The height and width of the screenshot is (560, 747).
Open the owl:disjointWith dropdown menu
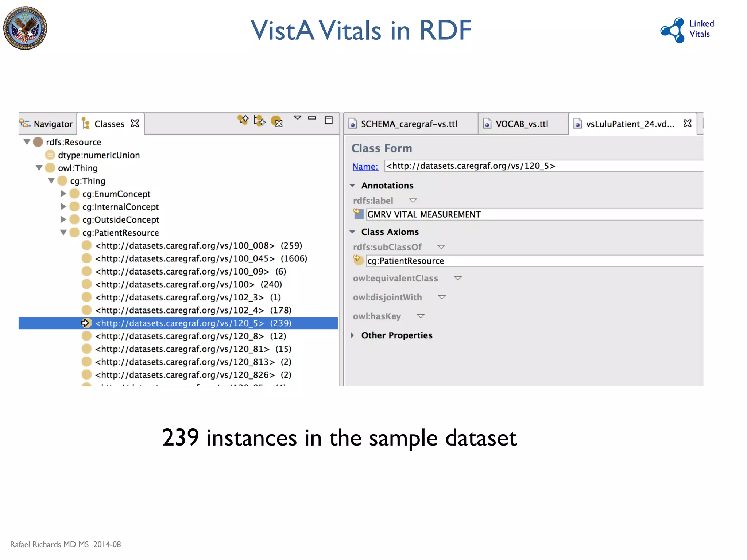(x=442, y=297)
